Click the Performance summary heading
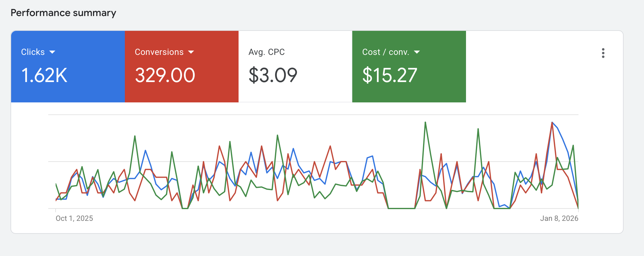This screenshot has height=256, width=644. [x=63, y=13]
